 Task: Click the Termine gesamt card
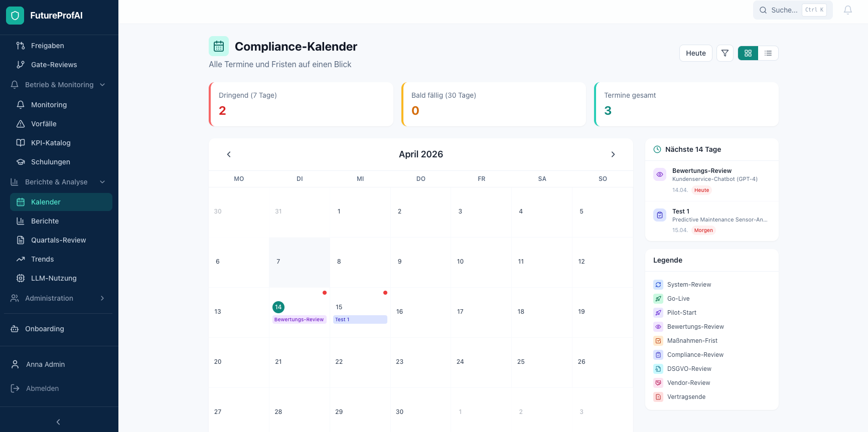point(686,104)
